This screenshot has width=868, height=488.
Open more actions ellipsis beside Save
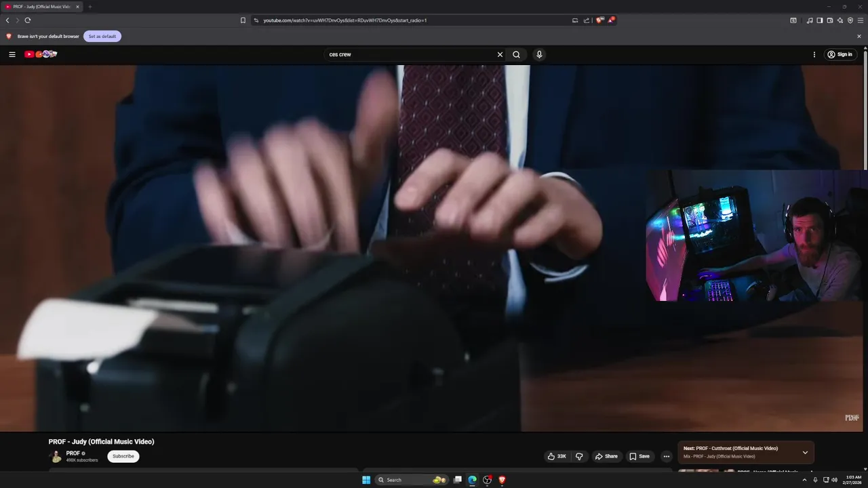[x=666, y=456]
